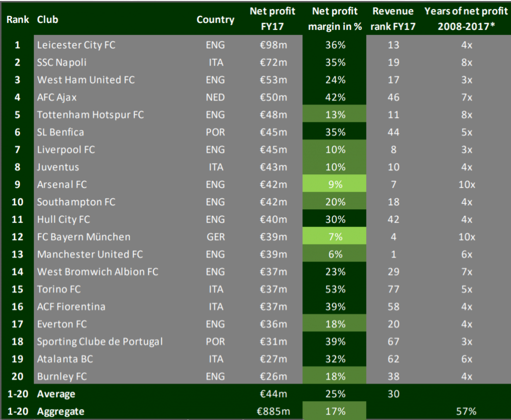511x420 pixels.
Task: Select the Leicester City FC club name
Action: [76, 45]
